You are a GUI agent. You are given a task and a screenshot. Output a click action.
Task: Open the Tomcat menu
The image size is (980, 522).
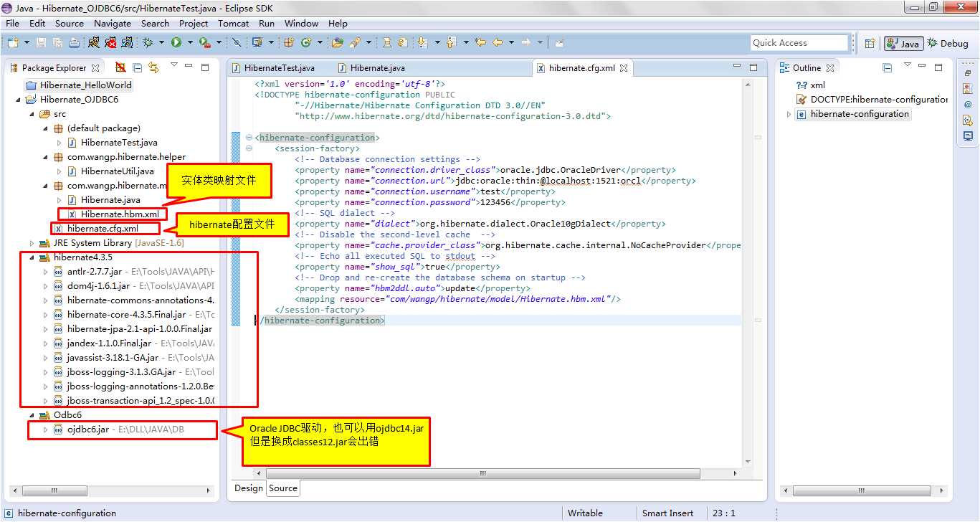(x=234, y=23)
